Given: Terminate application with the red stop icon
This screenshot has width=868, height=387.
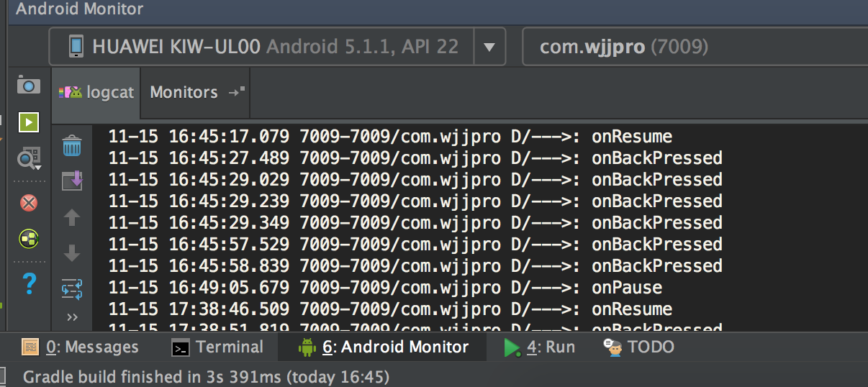Looking at the screenshot, I should coord(28,203).
